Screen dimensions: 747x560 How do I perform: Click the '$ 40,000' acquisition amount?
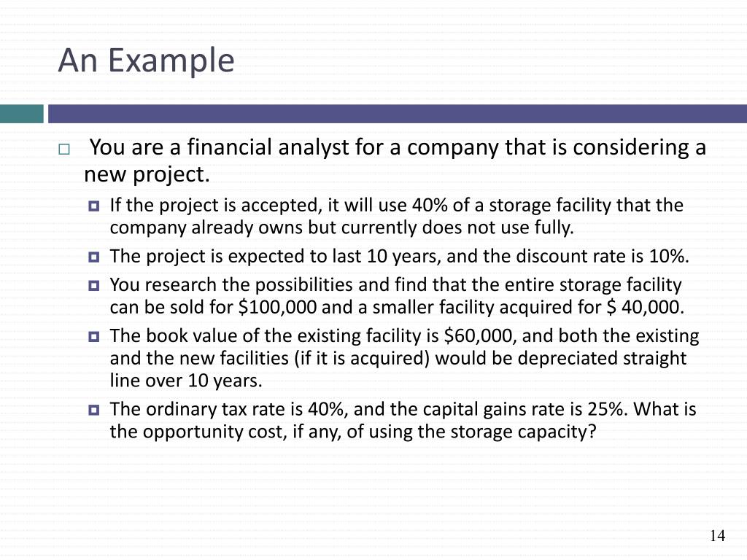pos(645,307)
